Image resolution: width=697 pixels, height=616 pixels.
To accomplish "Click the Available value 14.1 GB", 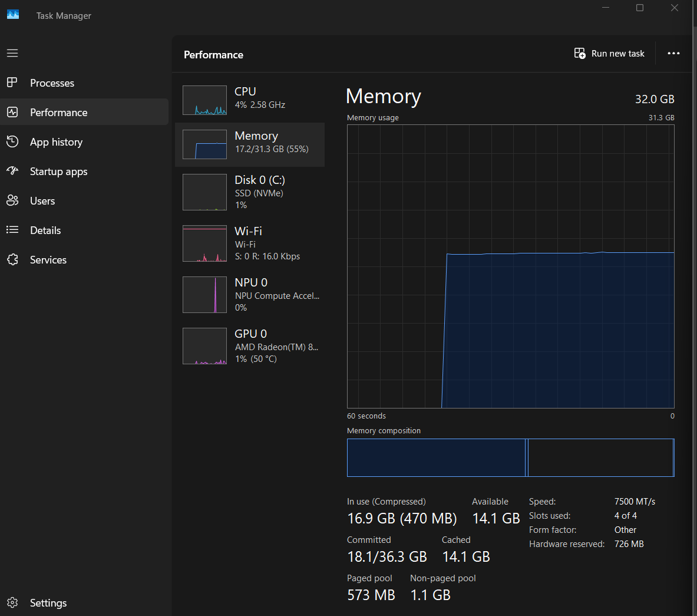I will pyautogui.click(x=496, y=518).
